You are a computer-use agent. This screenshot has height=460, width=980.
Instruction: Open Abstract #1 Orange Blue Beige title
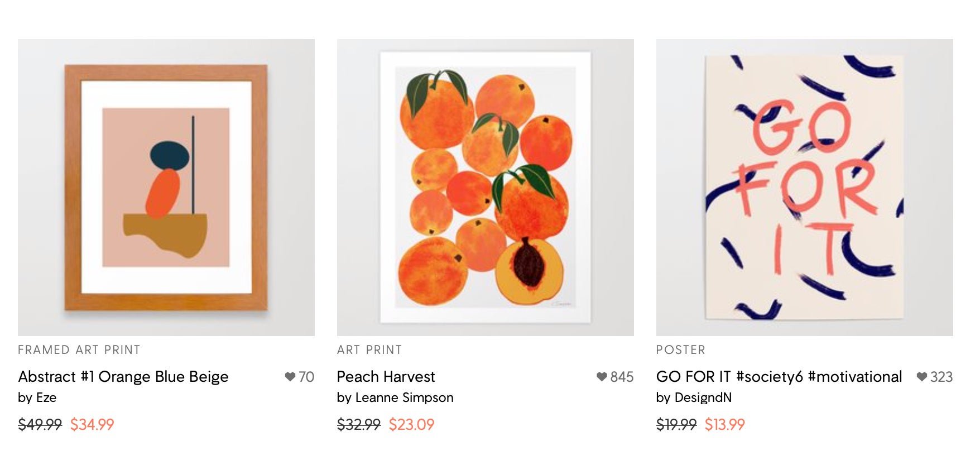point(123,377)
